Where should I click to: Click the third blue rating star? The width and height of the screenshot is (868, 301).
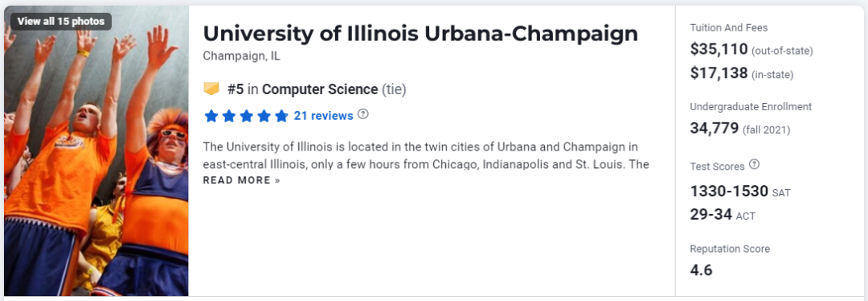coord(247,116)
